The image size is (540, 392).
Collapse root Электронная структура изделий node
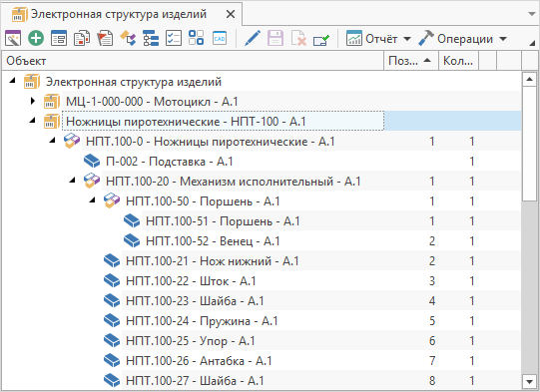(12, 81)
